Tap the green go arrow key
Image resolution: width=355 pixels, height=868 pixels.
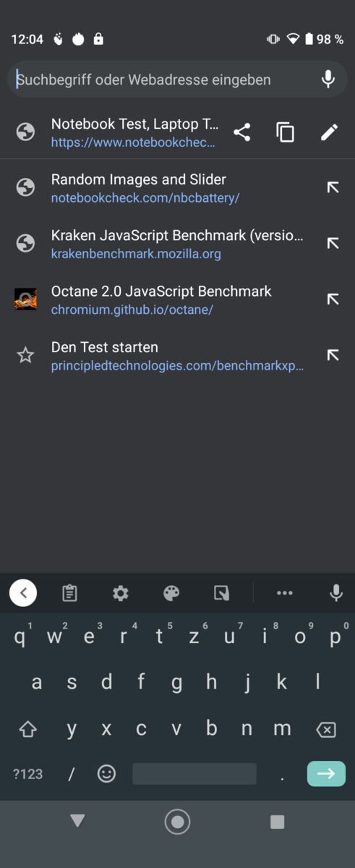[326, 773]
